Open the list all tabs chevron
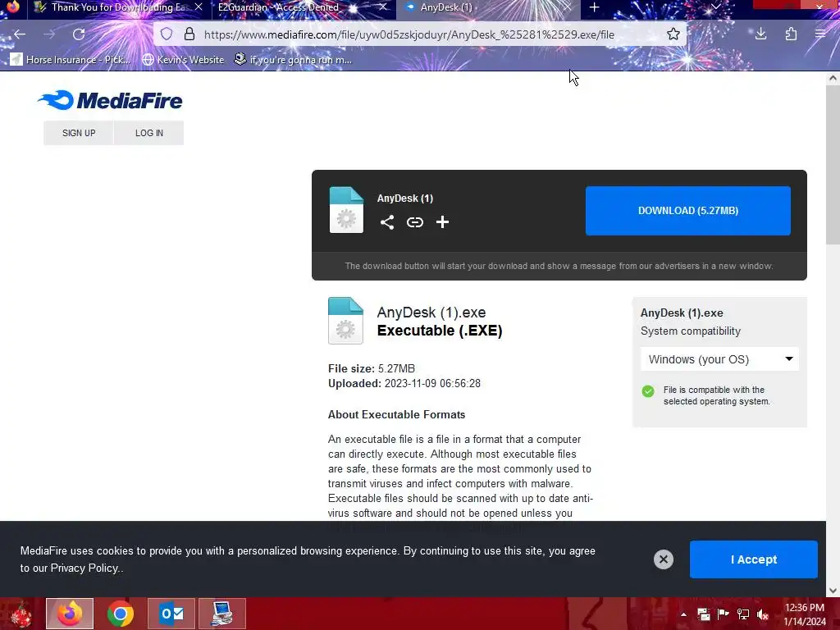The height and width of the screenshot is (630, 840). (x=715, y=7)
